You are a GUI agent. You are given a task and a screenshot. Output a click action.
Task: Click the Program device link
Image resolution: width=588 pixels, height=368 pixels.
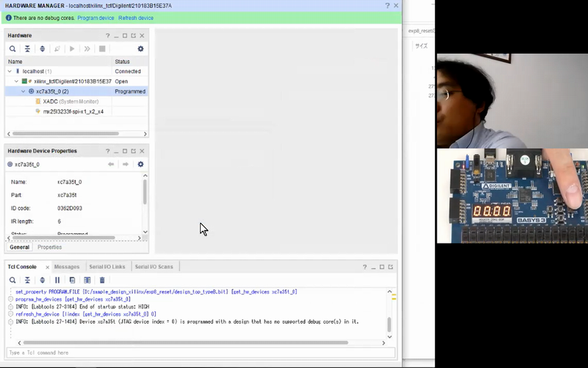96,18
